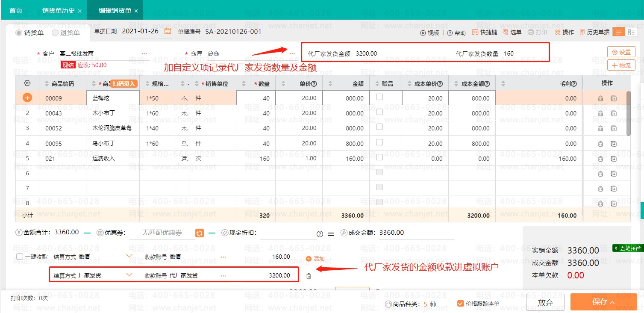Click the 单价 cell 1.00 for 运费收入
Screen dimensions: 644x313
(x=299, y=159)
